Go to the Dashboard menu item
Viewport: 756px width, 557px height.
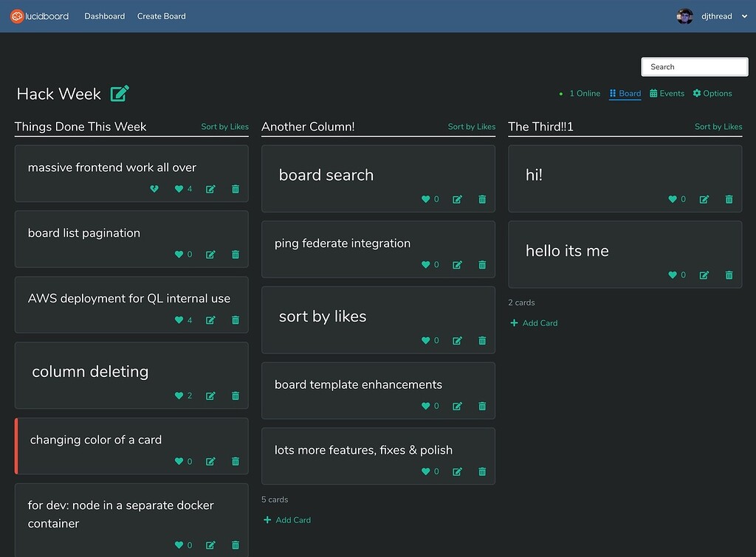click(x=104, y=15)
